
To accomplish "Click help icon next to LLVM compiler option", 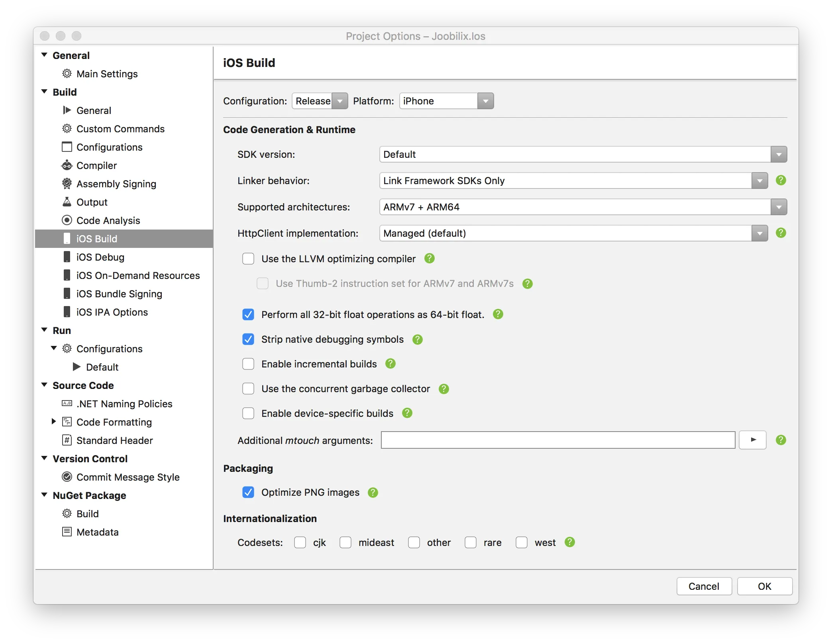I will 429,259.
